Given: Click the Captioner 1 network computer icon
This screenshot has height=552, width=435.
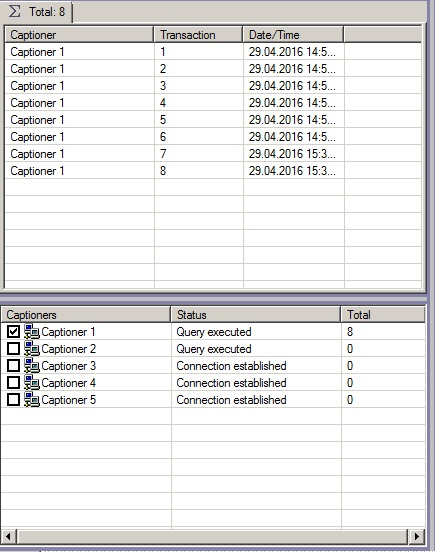Looking at the screenshot, I should click(x=32, y=332).
